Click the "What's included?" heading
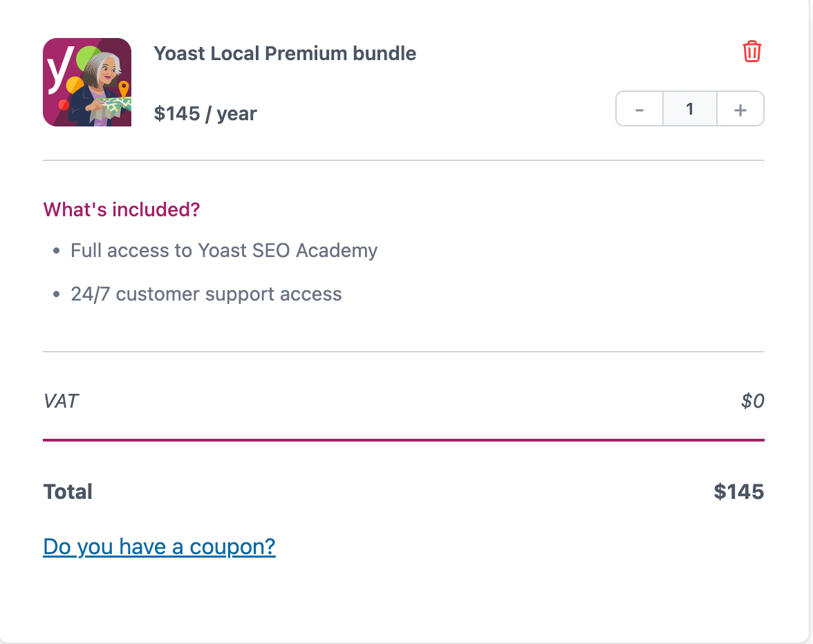Viewport: 813px width, 644px height. click(122, 209)
